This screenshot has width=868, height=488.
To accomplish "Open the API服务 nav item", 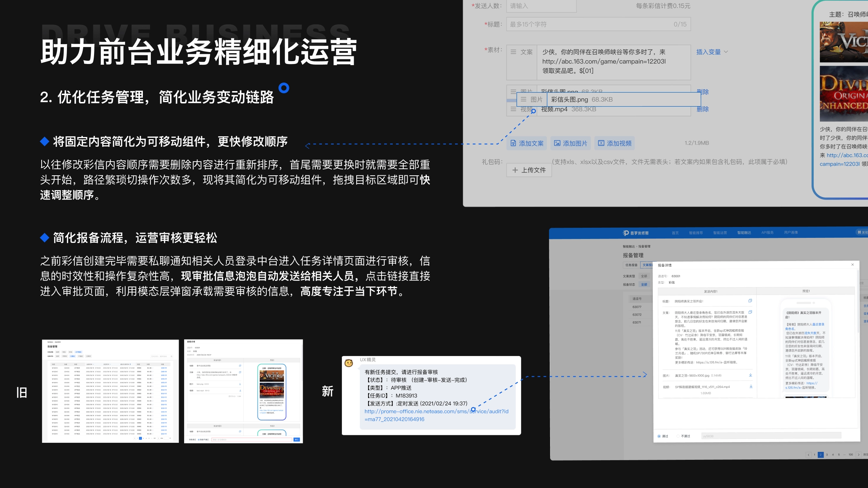I will (x=767, y=233).
